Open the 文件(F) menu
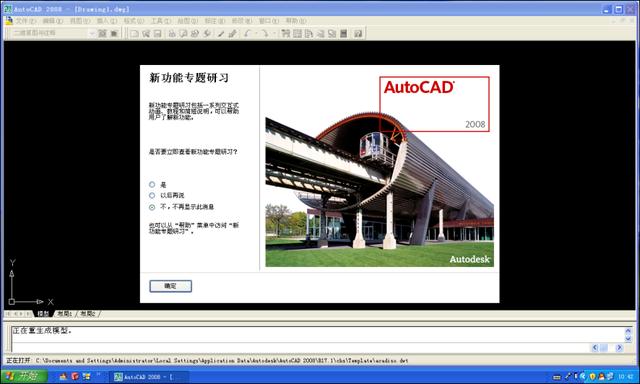The image size is (640, 384). [x=25, y=20]
